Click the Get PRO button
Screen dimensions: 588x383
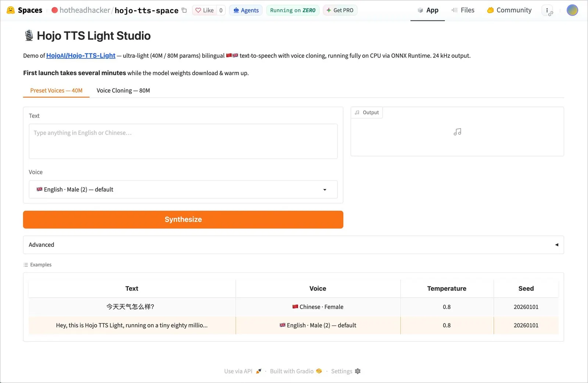pos(340,10)
